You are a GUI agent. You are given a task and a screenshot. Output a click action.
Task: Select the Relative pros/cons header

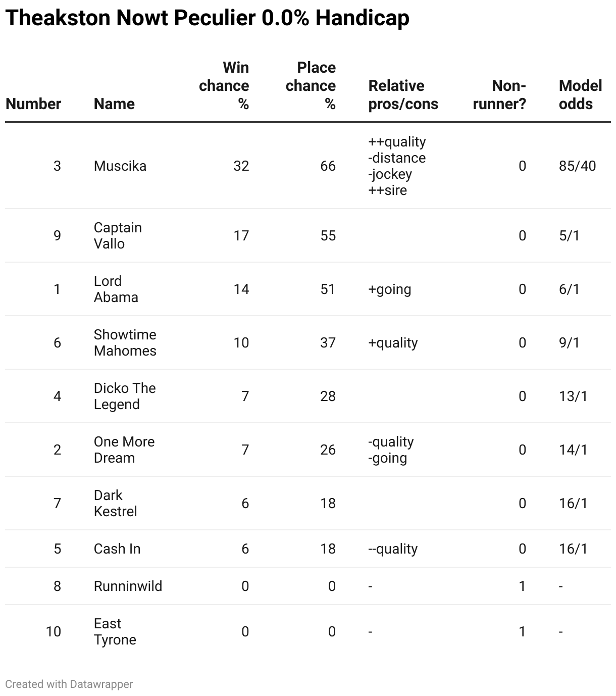(403, 95)
